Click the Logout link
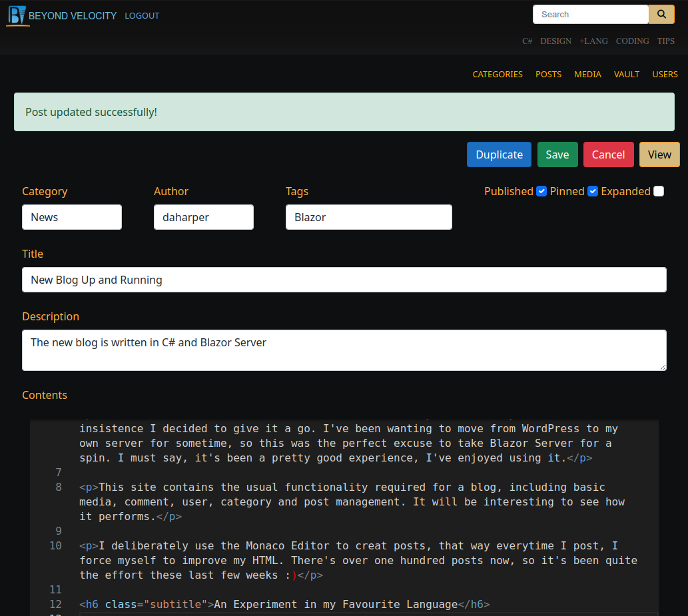Screen dimensions: 688x616 (x=142, y=16)
